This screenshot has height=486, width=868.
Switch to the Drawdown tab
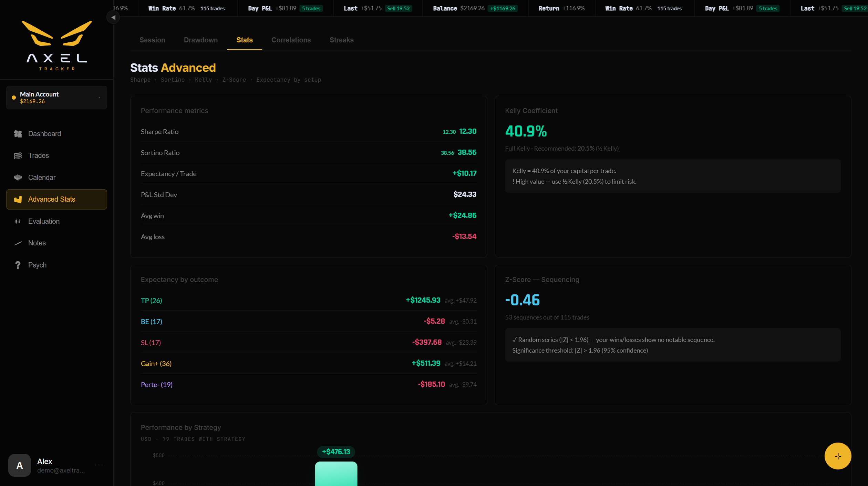(201, 40)
